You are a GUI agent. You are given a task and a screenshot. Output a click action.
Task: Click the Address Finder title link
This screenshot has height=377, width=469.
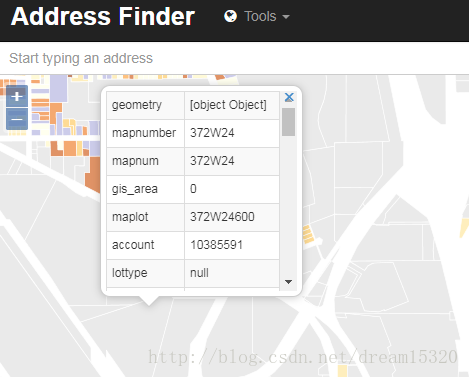click(103, 16)
